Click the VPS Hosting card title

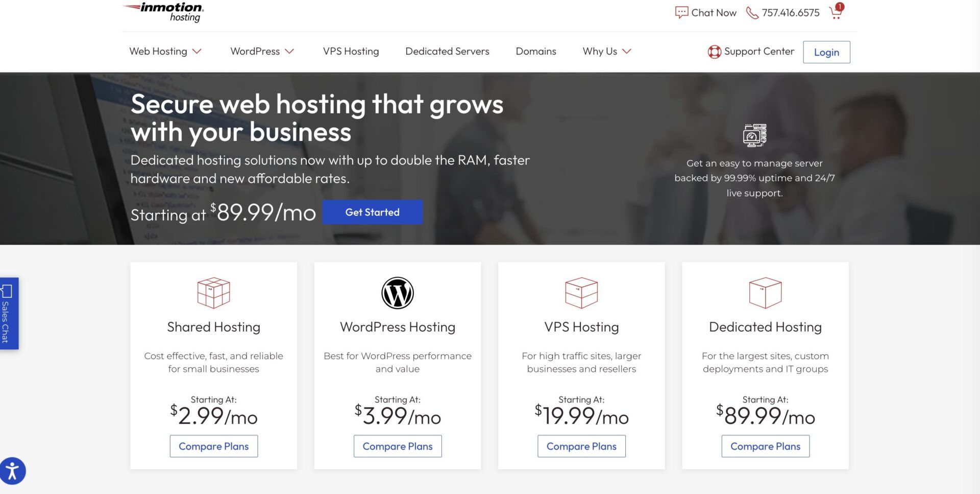click(x=581, y=327)
